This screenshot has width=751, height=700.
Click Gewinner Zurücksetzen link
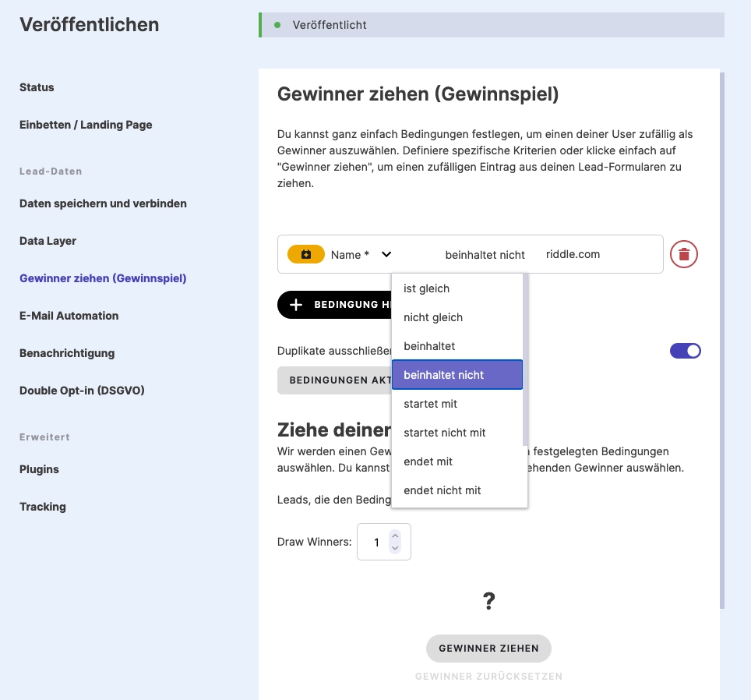[x=488, y=676]
